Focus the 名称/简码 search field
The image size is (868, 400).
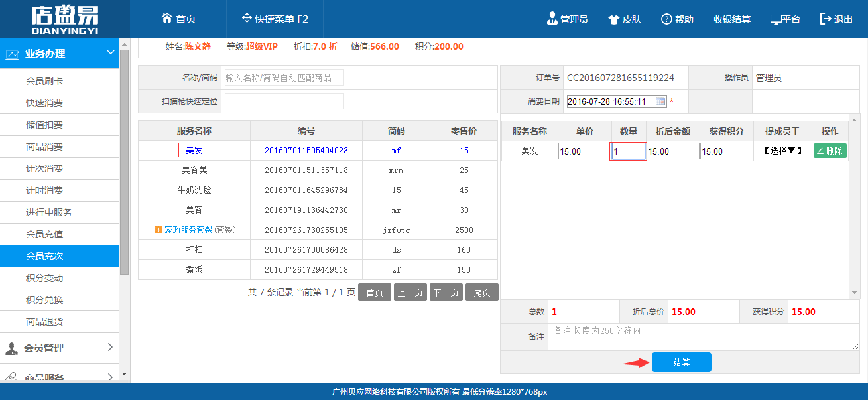284,78
